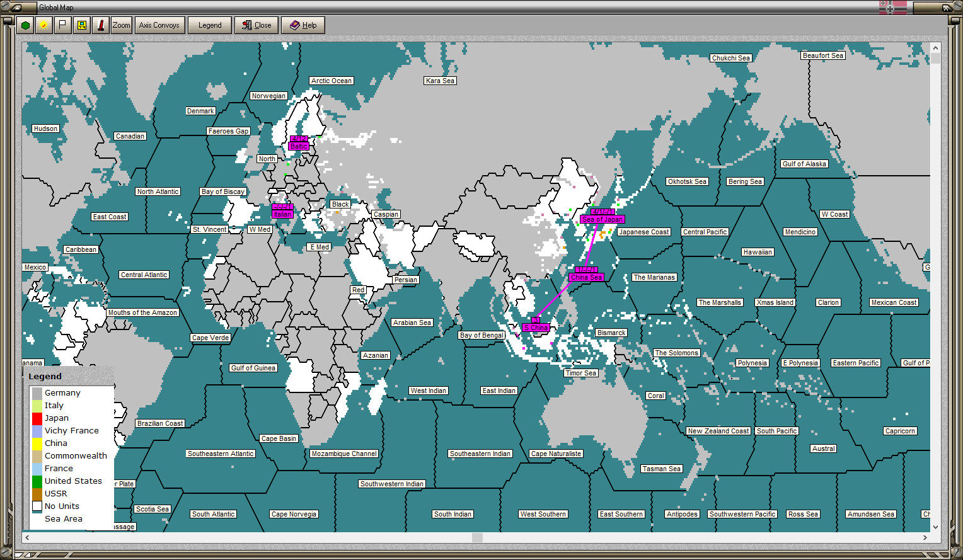This screenshot has height=560, width=963.
Task: Click the Bay of Bengal label
Action: pos(481,335)
